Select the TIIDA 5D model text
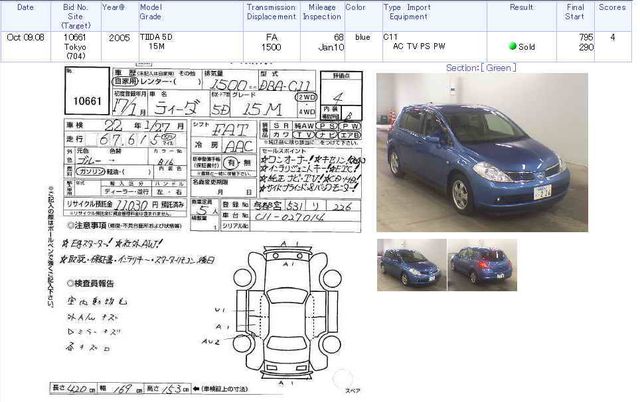Image resolution: width=640 pixels, height=402 pixels. 156,37
